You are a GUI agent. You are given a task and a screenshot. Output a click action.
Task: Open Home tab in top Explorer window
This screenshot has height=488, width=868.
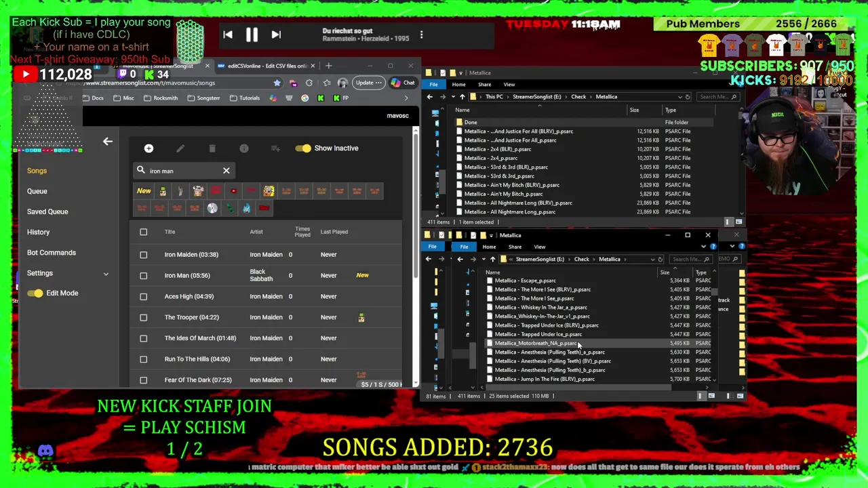coord(458,85)
